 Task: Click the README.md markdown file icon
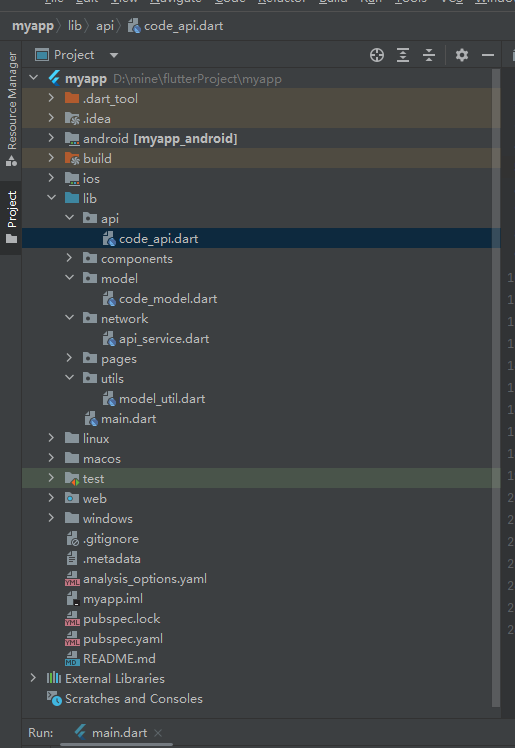pyautogui.click(x=72, y=659)
